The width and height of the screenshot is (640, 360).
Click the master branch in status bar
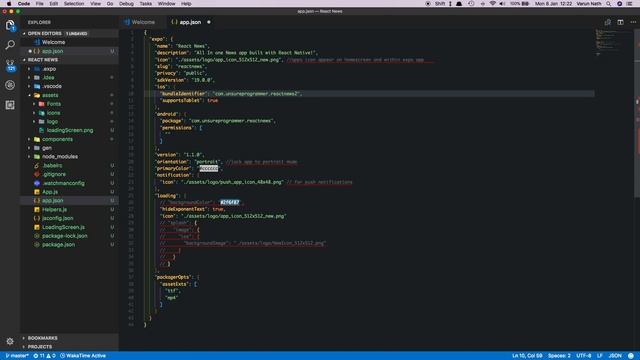pos(17,356)
